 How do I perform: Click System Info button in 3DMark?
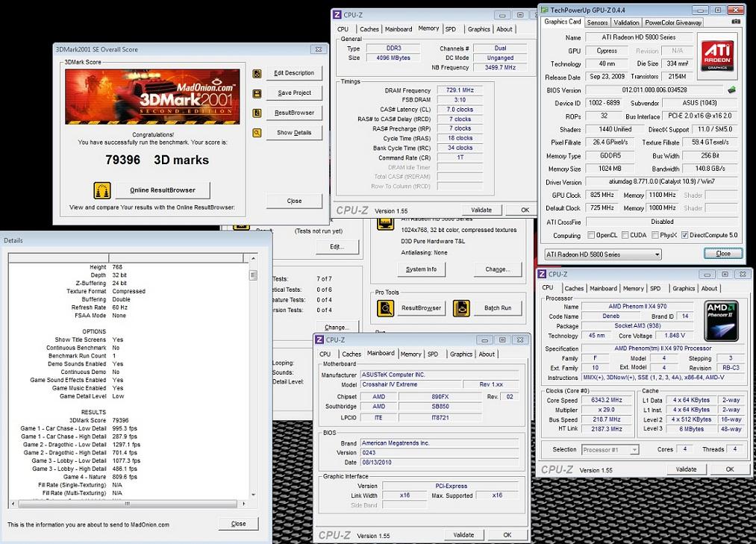pyautogui.click(x=422, y=269)
